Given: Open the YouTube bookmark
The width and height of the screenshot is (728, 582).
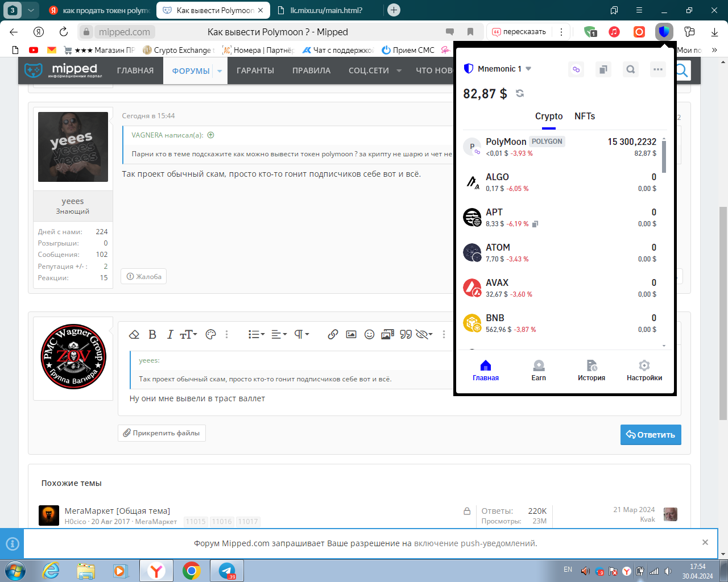Looking at the screenshot, I should (34, 50).
